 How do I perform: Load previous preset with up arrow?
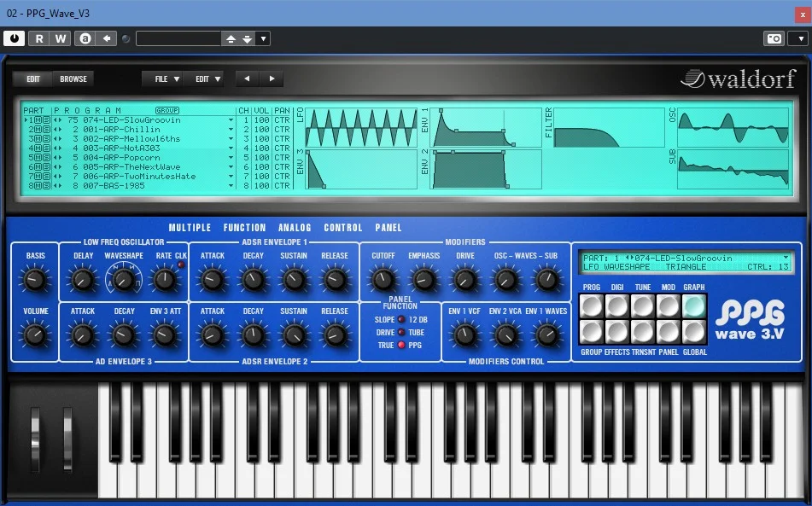click(x=231, y=38)
